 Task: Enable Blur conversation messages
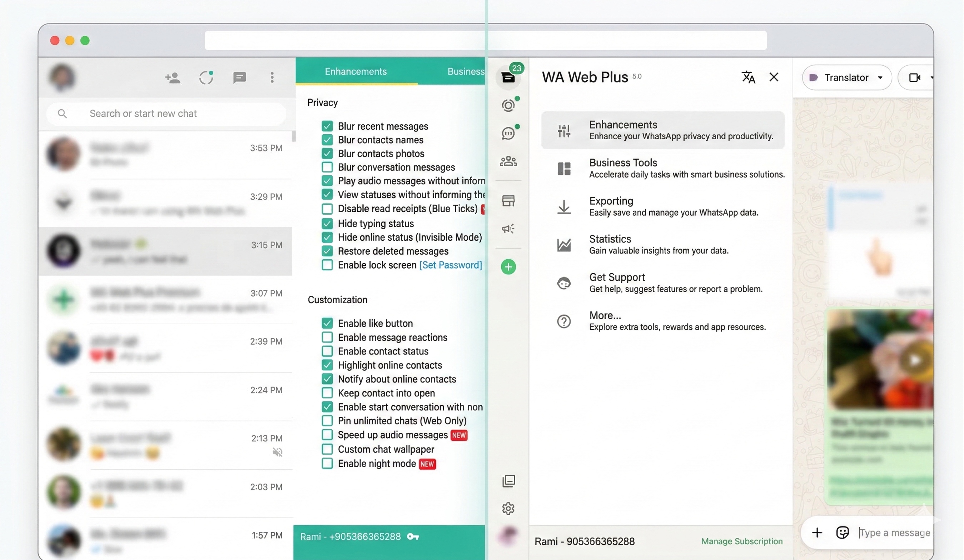[327, 167]
